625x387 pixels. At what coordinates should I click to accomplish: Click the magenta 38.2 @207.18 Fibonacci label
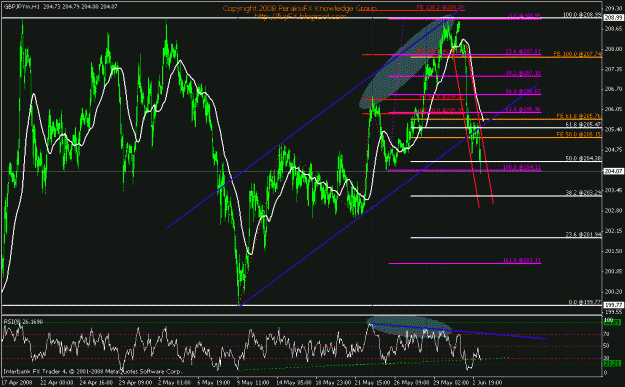(523, 73)
